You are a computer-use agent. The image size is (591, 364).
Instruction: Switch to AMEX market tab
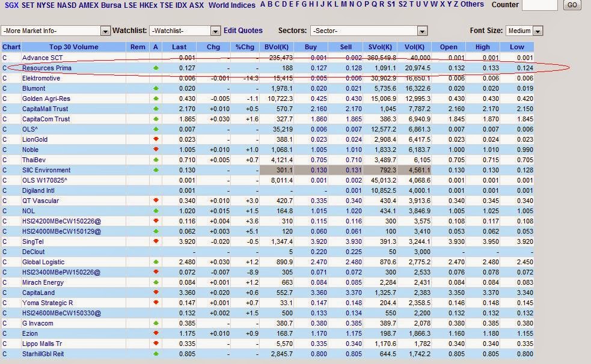pos(88,5)
